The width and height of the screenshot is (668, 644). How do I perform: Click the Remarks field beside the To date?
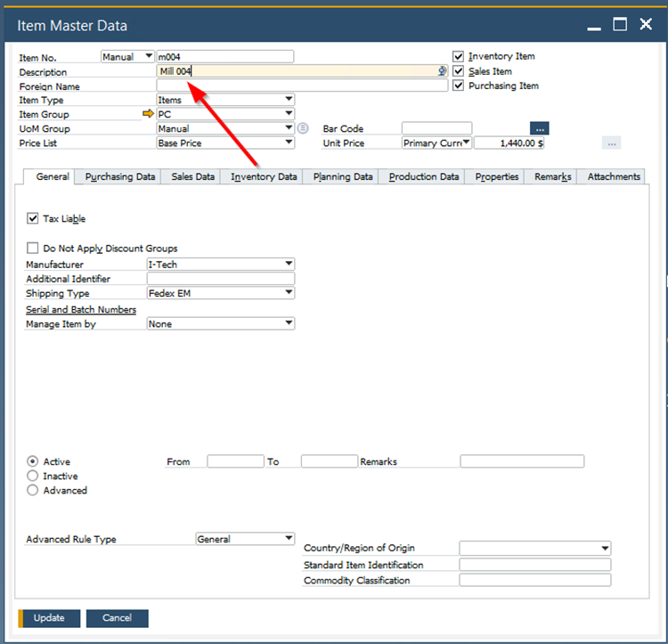point(522,461)
